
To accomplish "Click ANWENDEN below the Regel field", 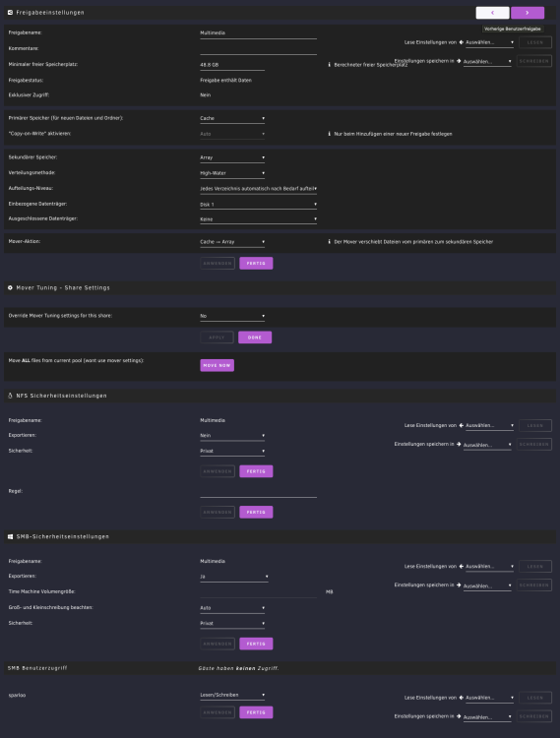I will [x=218, y=512].
